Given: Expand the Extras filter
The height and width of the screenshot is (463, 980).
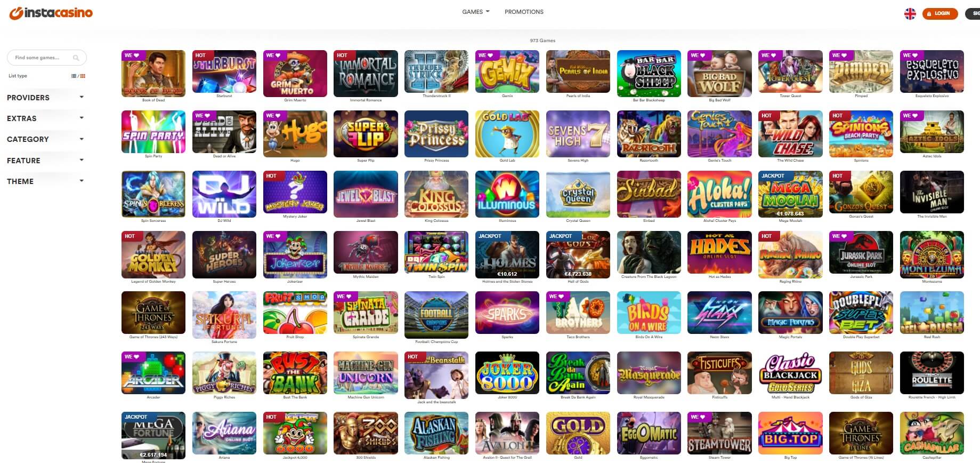Looking at the screenshot, I should [46, 118].
